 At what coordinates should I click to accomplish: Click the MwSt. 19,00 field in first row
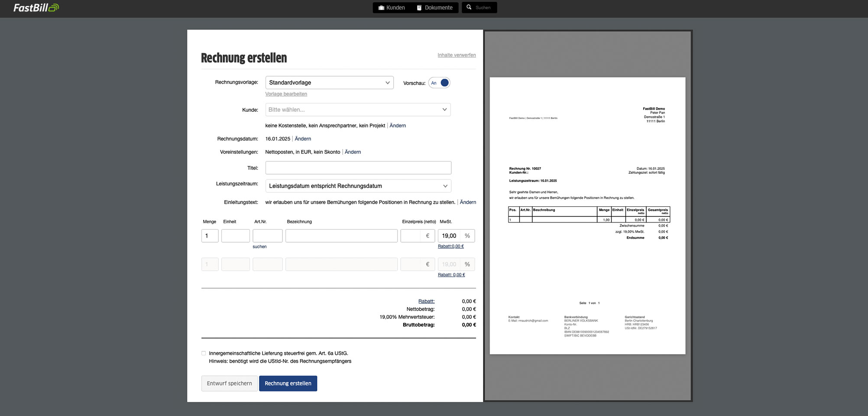coord(456,236)
